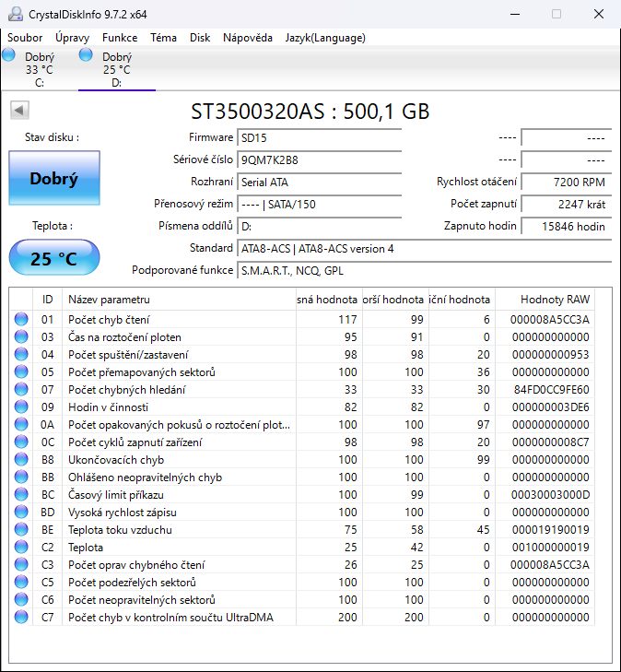The image size is (621, 672).
Task: Click RAW value 001000000019
Action: [x=551, y=548]
